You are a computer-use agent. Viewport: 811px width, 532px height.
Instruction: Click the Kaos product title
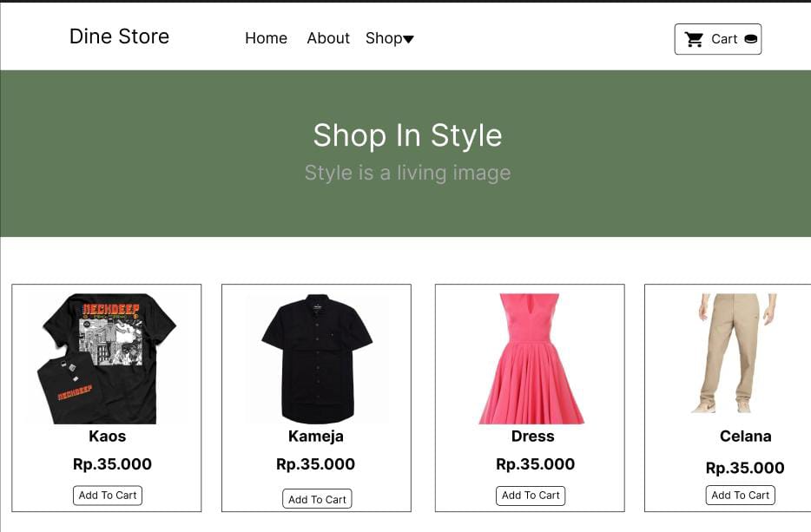pos(107,437)
